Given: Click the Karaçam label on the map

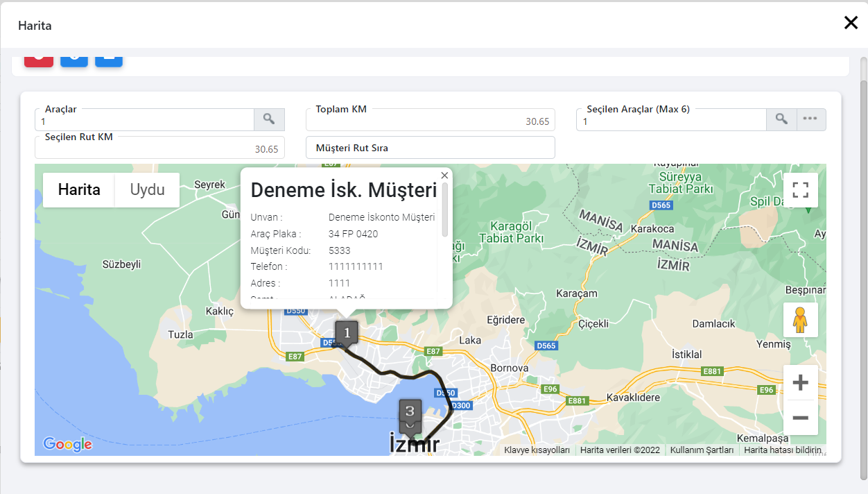Looking at the screenshot, I should click(577, 293).
